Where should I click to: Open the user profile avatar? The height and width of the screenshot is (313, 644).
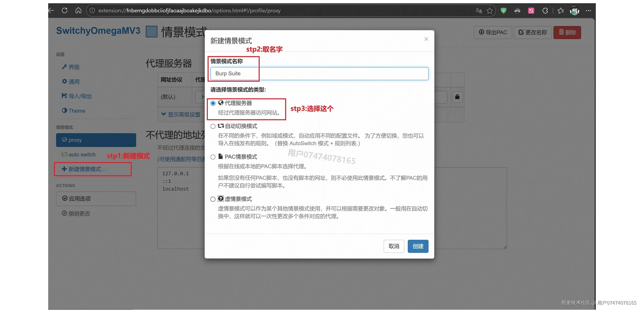[x=574, y=11]
